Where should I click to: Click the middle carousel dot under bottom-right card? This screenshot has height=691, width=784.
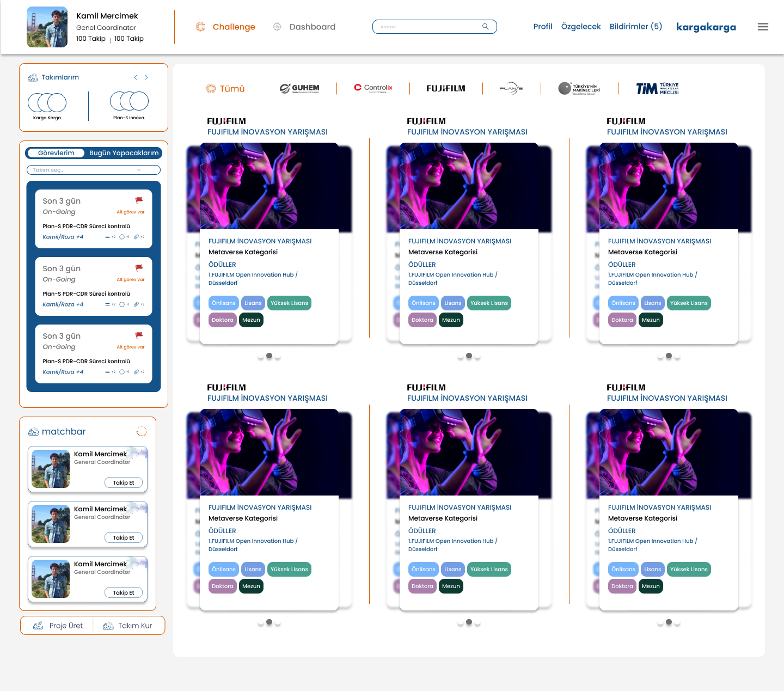point(669,622)
